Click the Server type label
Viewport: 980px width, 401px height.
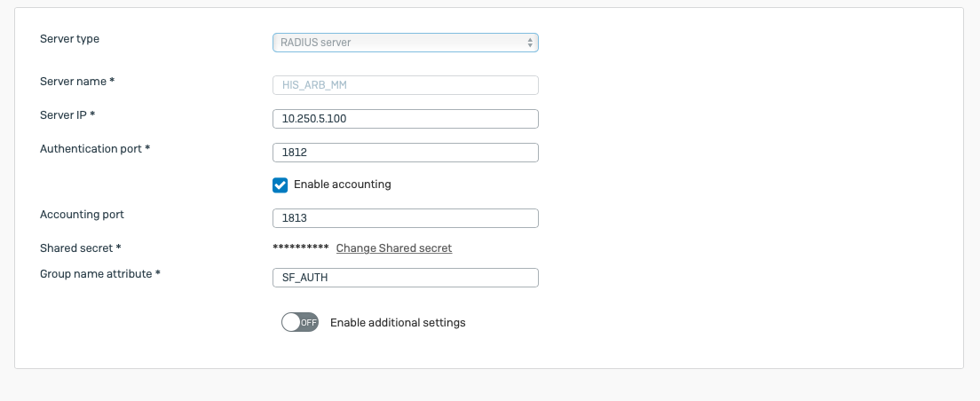tap(70, 39)
